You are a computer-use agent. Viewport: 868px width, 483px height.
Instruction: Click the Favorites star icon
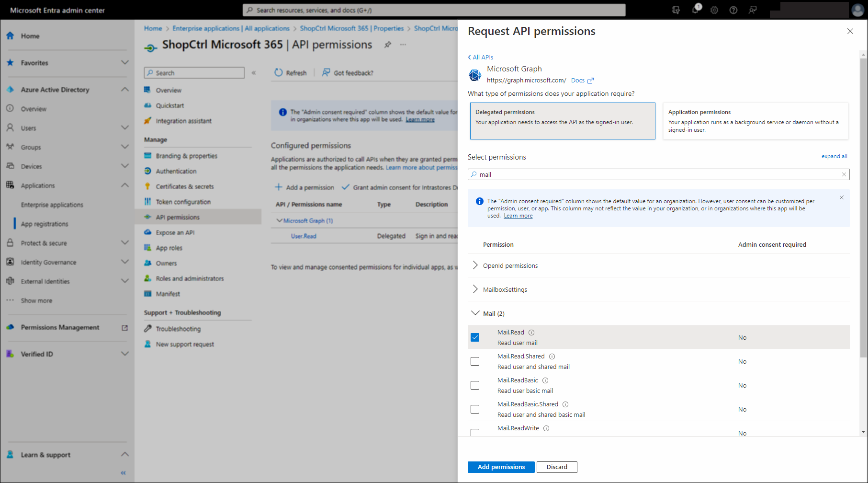pos(10,63)
